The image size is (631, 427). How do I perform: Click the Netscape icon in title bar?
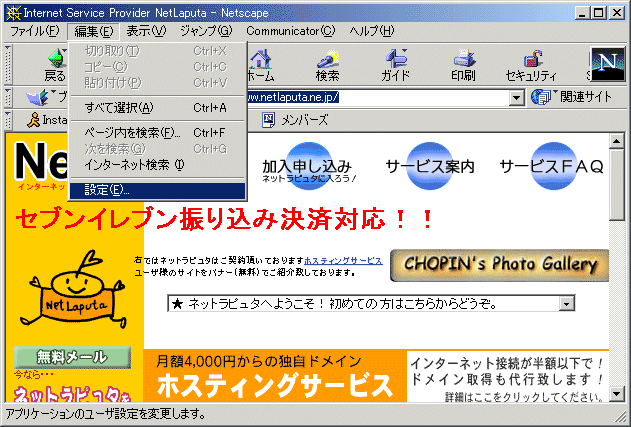point(13,13)
